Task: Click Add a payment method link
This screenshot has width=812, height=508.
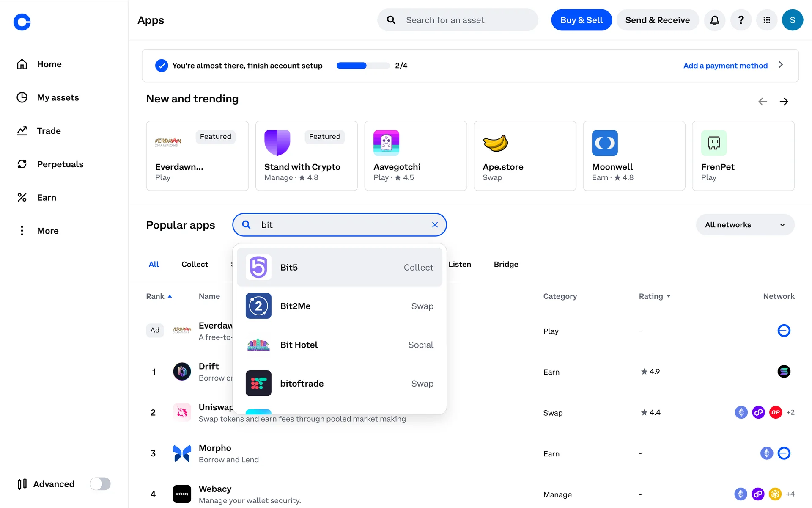Action: 725,66
